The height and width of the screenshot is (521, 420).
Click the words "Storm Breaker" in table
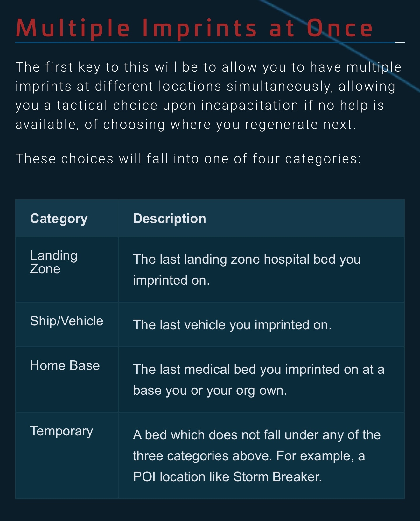click(x=277, y=477)
